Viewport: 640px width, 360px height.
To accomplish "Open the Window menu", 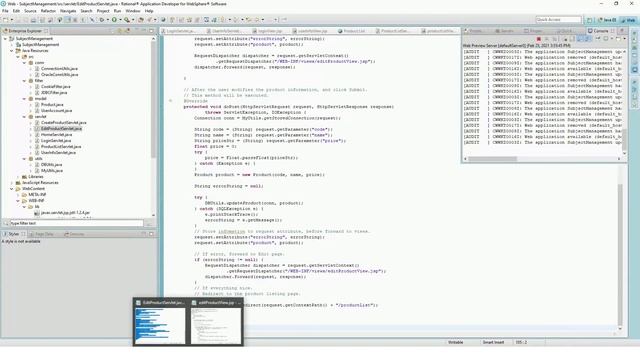I will [133, 11].
